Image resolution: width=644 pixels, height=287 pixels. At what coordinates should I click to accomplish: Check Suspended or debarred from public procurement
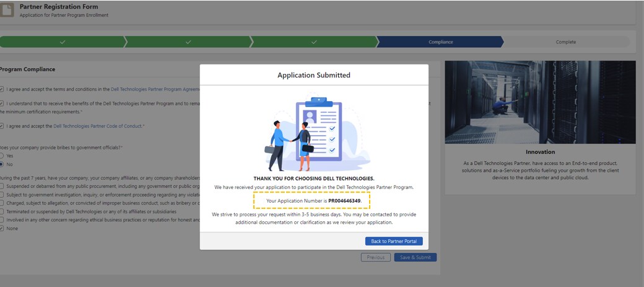[2, 186]
